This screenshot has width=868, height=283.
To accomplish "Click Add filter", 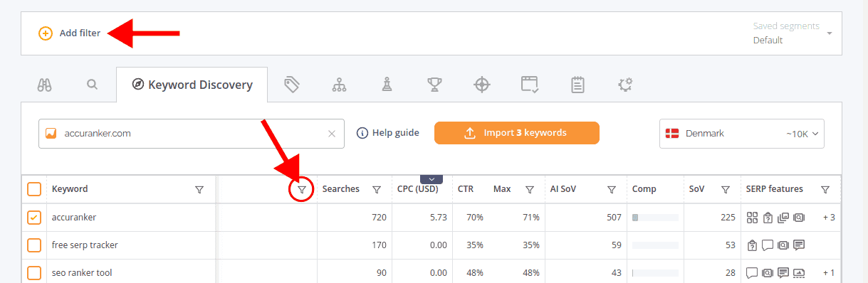I will (x=70, y=33).
